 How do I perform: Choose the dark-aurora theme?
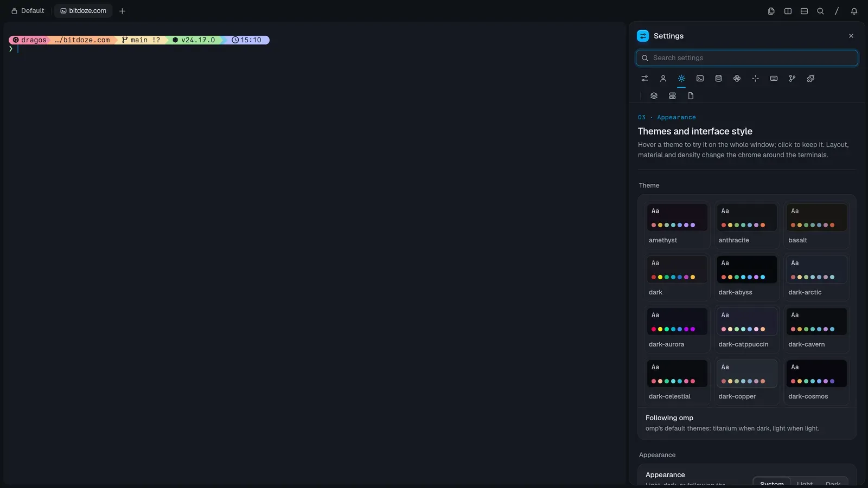(677, 329)
